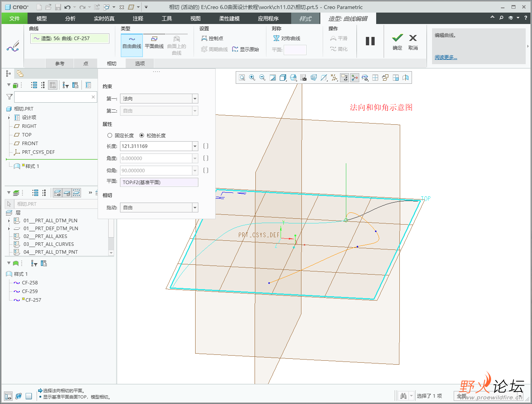Open the 长度 length value dropdown
Viewport: 532px width, 404px height.
(x=195, y=146)
